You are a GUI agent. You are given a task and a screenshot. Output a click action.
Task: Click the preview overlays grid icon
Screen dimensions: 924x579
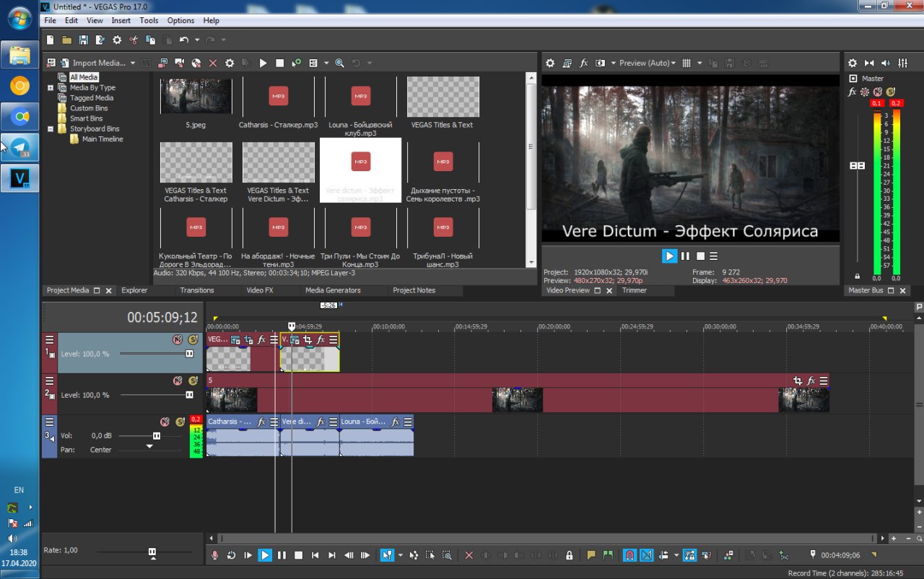pyautogui.click(x=687, y=64)
